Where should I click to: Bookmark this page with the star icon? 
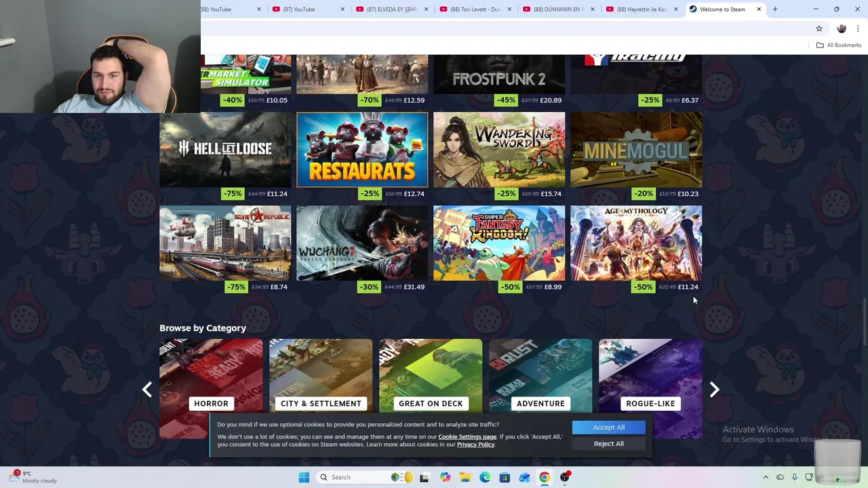[x=819, y=28]
